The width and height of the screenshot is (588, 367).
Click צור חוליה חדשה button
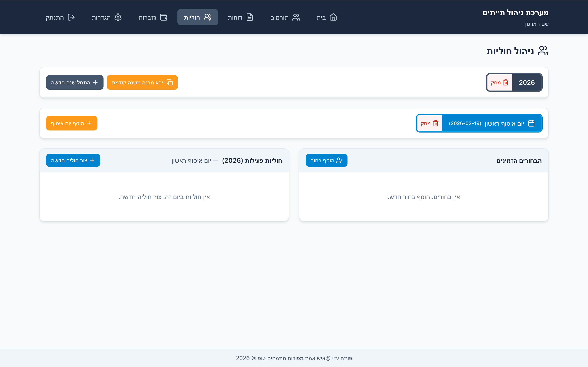tap(73, 160)
